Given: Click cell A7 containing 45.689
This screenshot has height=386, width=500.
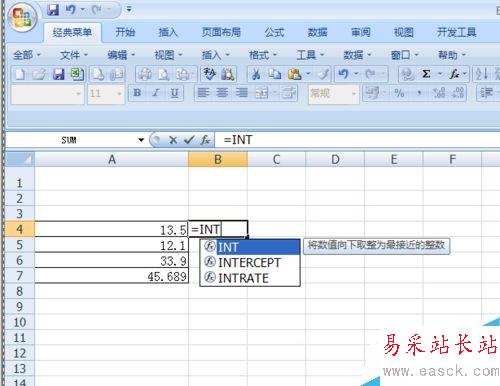Looking at the screenshot, I should point(112,276).
